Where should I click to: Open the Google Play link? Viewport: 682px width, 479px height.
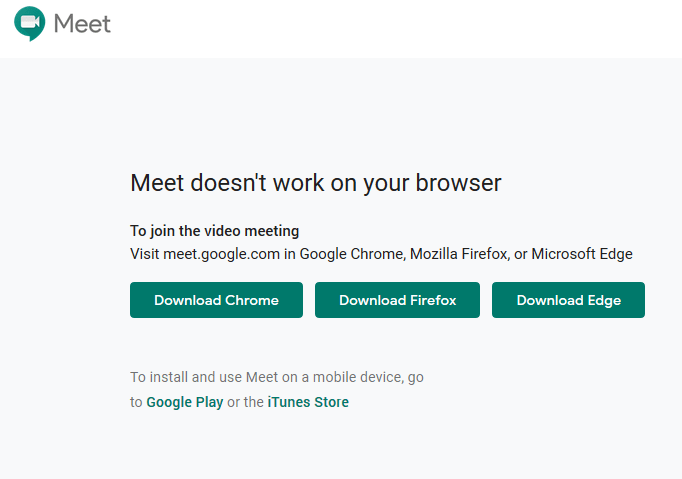pos(185,403)
